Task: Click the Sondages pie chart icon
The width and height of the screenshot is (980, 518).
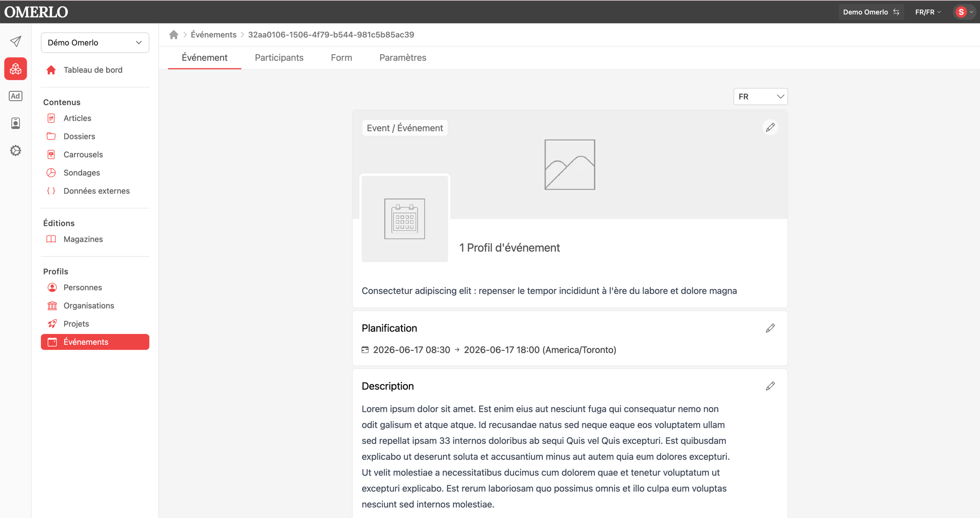Action: coord(51,173)
